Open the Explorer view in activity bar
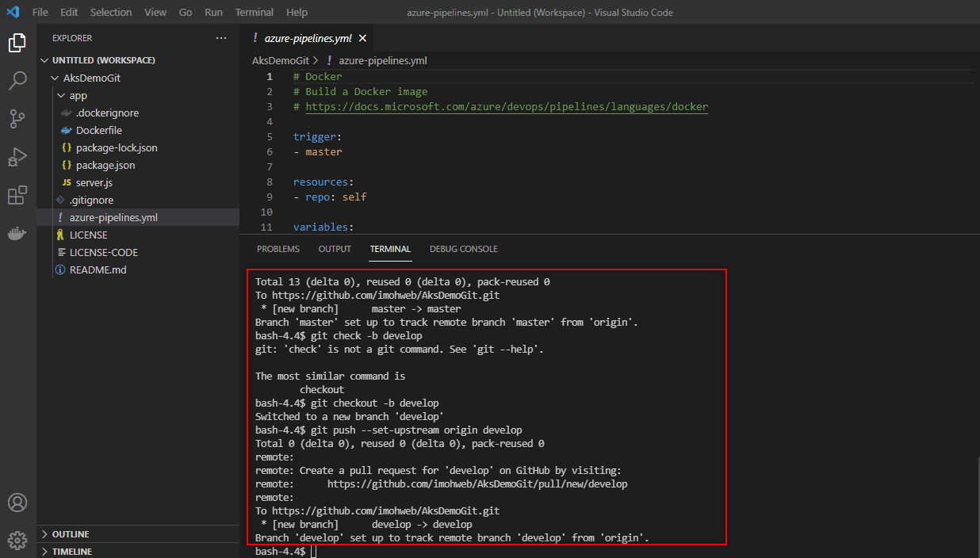The width and height of the screenshot is (980, 558). (17, 43)
